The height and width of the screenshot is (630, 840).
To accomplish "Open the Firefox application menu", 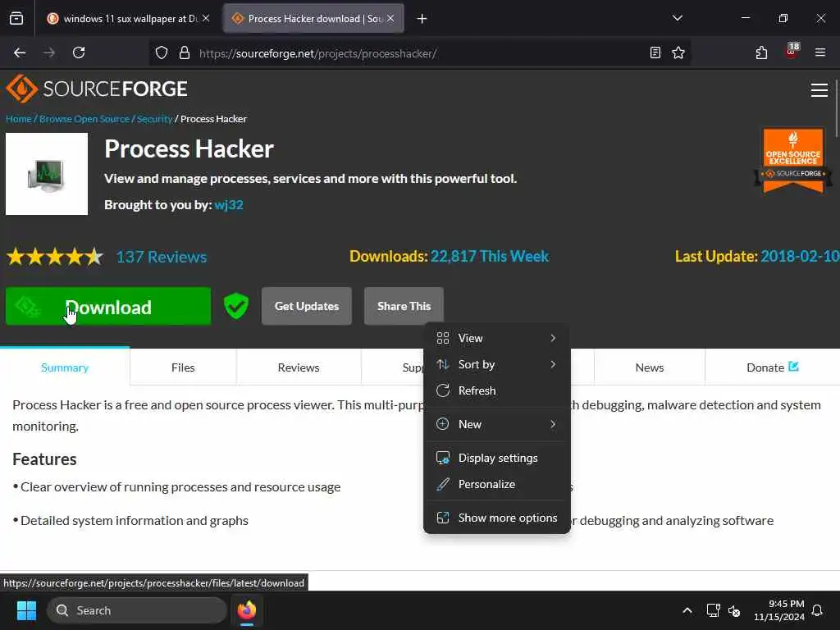I will point(819,52).
